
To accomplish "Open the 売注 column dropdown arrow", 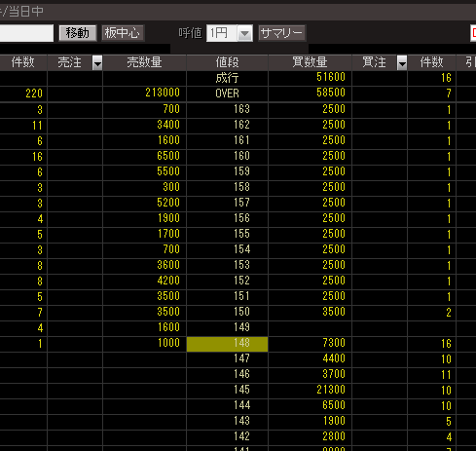I will click(97, 62).
